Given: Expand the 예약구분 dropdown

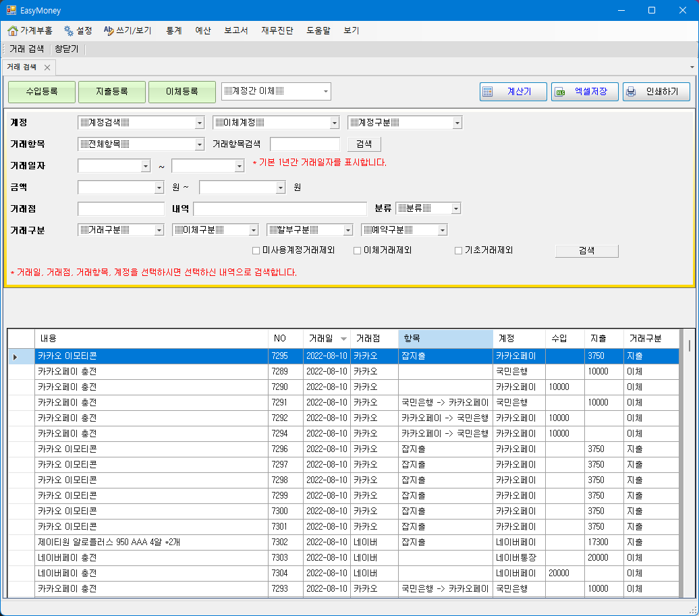Looking at the screenshot, I should tap(442, 230).
